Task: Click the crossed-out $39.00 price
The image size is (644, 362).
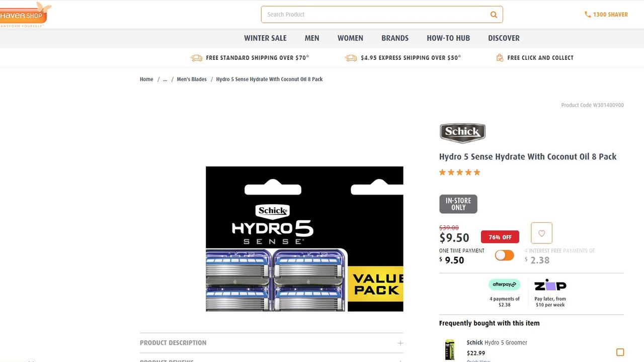Action: 449,228
